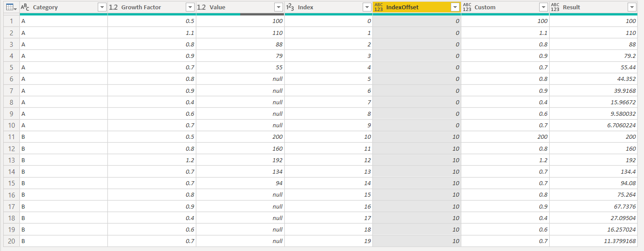
Task: Open the Growth Factor column filter dropdown
Action: [190, 8]
